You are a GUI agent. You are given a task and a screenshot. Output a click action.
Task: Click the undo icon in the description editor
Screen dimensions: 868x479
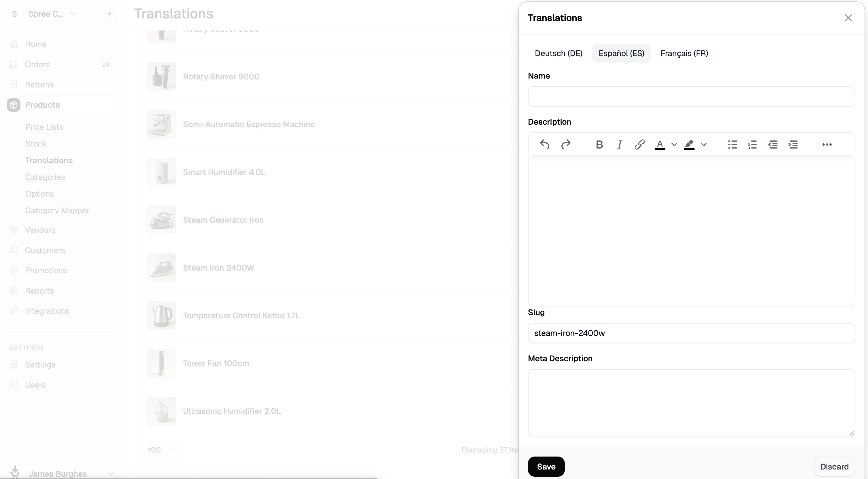(545, 145)
